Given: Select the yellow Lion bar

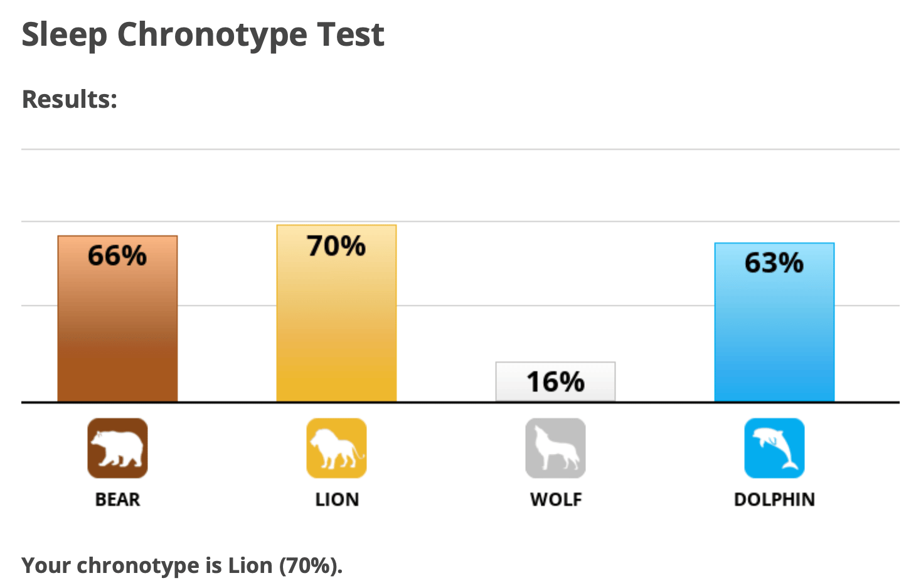Looking at the screenshot, I should [x=336, y=313].
